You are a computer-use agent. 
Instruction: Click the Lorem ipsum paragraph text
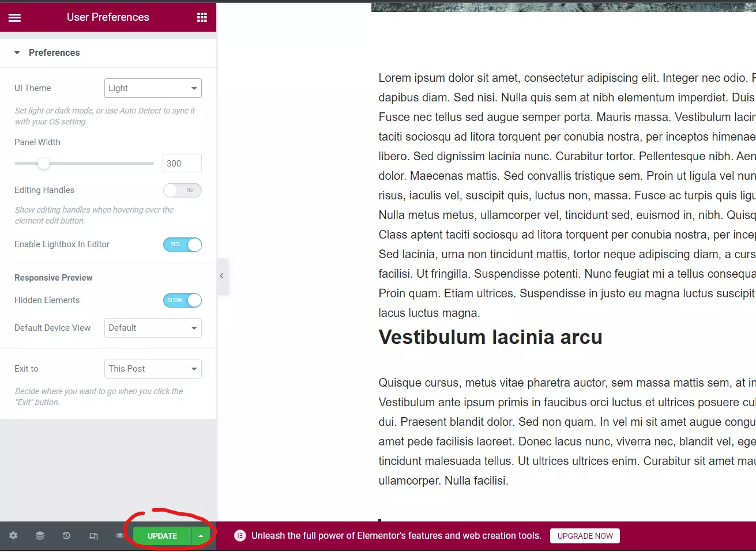point(567,195)
